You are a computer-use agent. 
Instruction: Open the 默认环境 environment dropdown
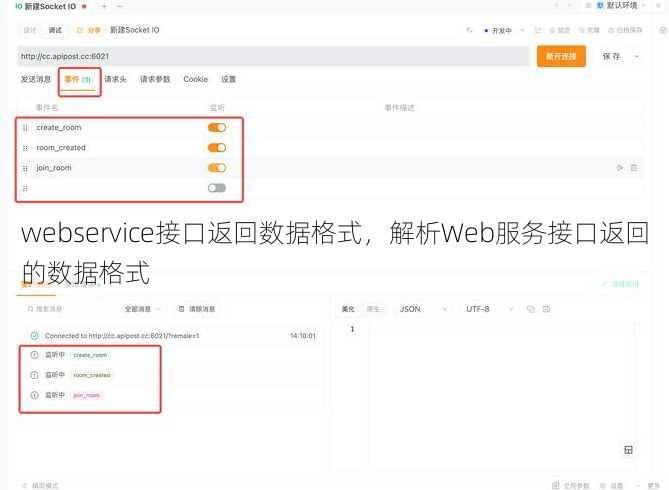(622, 5)
